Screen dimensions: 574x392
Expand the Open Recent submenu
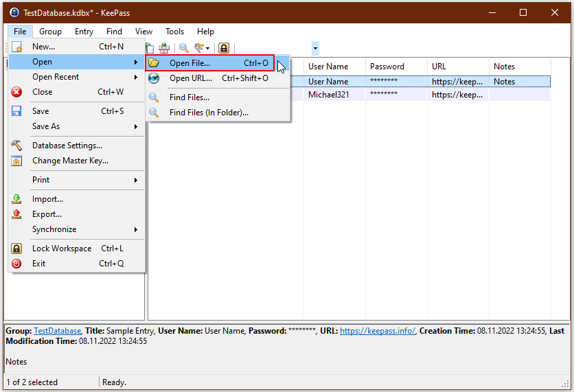tap(77, 77)
